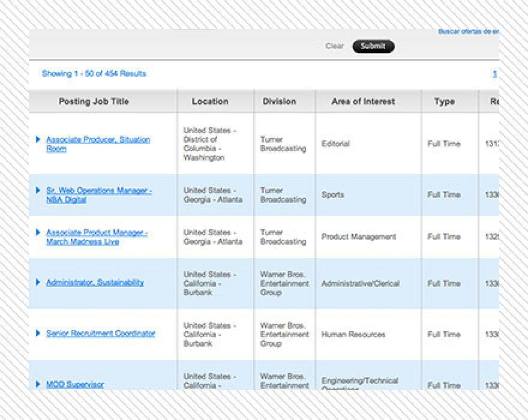Go to results page 1
Viewport: 528px width, 420px height.
494,74
